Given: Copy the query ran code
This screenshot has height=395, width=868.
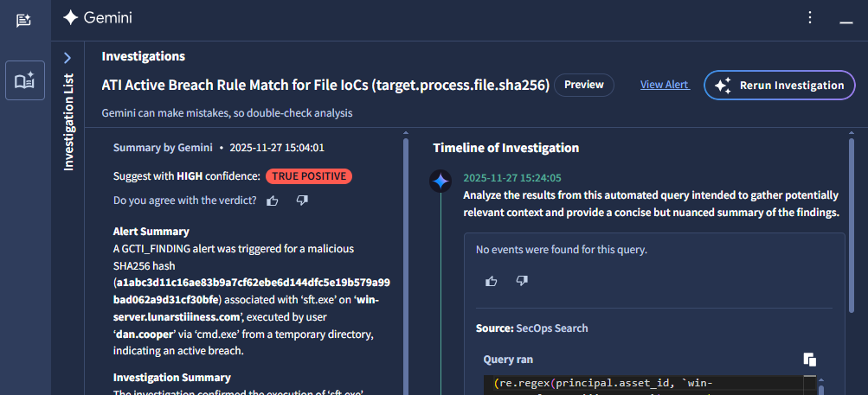Looking at the screenshot, I should pyautogui.click(x=809, y=360).
